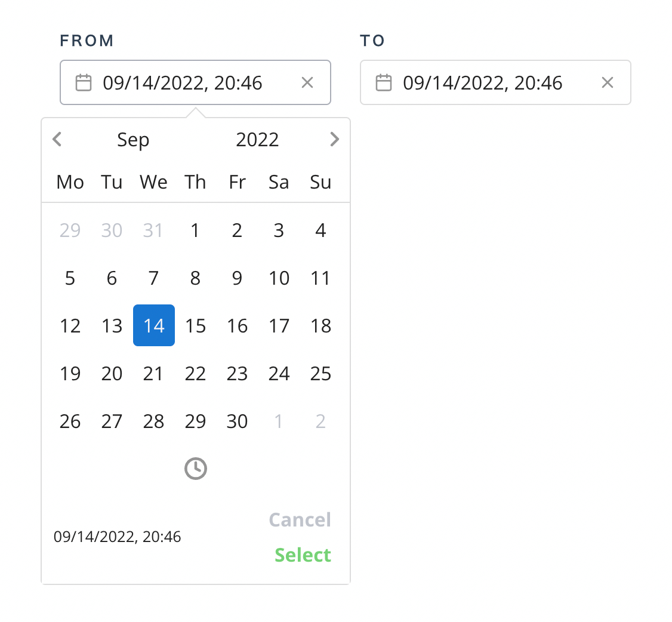The height and width of the screenshot is (622, 672).
Task: Confirm the date with the Select button
Action: click(x=303, y=555)
